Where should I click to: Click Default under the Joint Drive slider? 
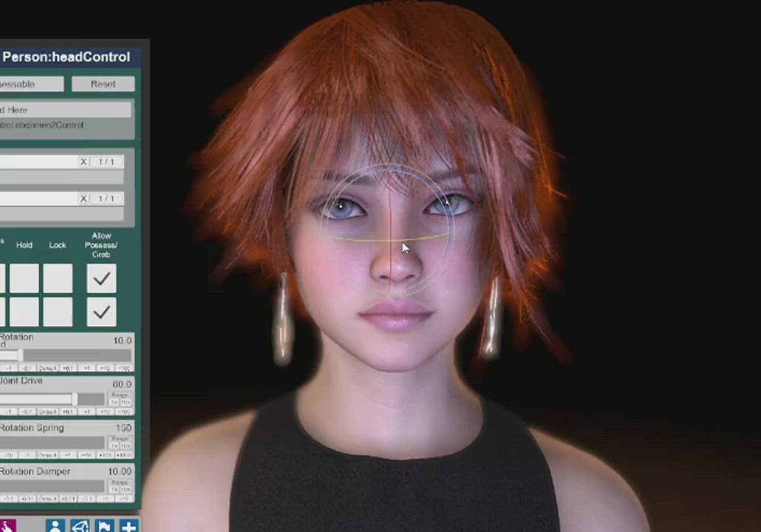pos(47,412)
